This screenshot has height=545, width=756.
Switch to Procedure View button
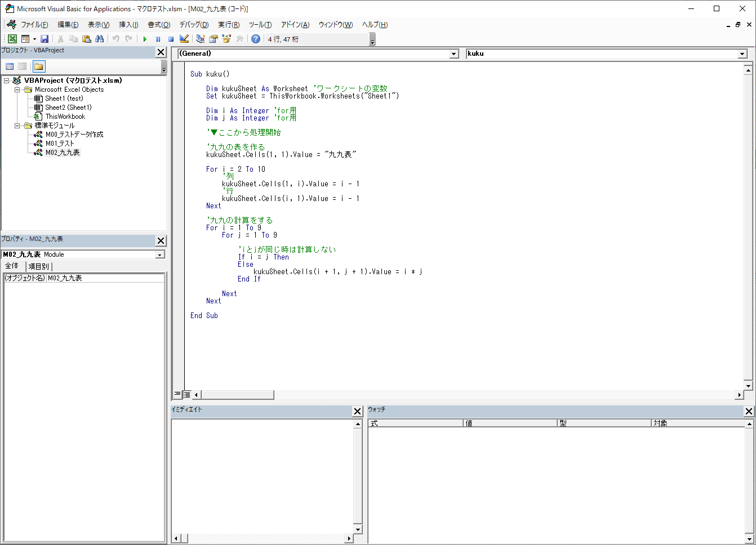coord(177,395)
